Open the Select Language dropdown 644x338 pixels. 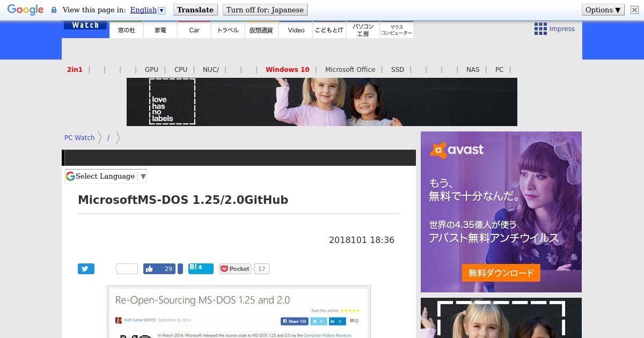(106, 176)
